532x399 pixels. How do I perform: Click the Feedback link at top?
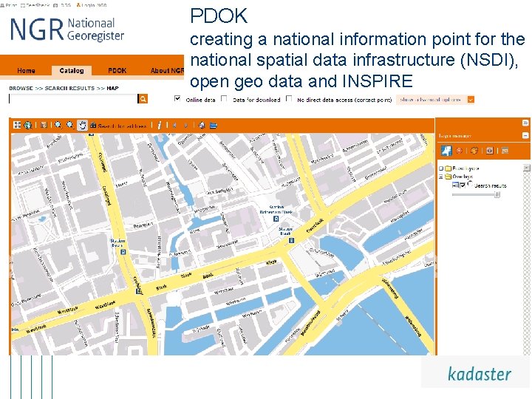click(x=35, y=5)
